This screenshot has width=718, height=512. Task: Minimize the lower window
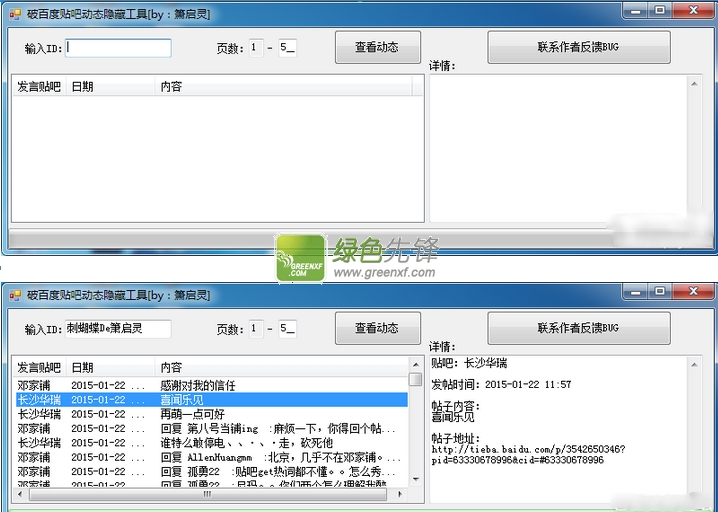tap(636, 291)
